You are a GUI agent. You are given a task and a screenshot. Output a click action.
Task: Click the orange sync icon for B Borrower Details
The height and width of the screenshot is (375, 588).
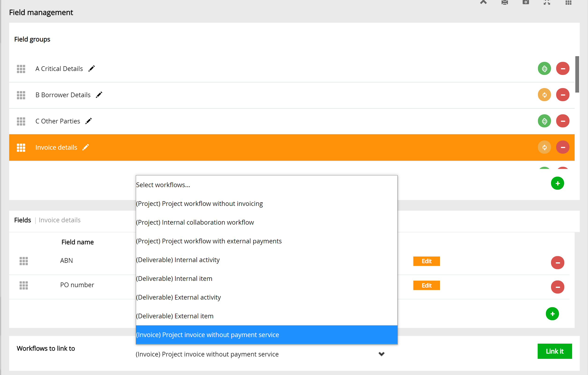(544, 95)
